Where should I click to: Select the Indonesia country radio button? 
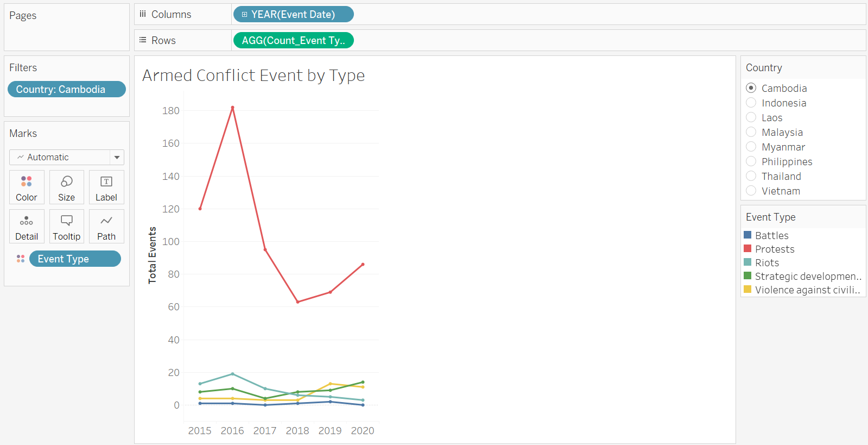(x=751, y=103)
